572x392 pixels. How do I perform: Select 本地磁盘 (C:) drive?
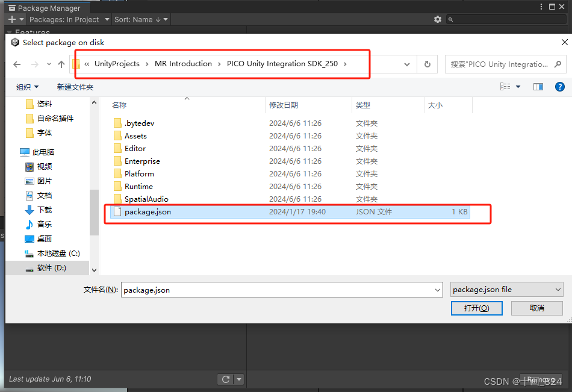(x=58, y=254)
